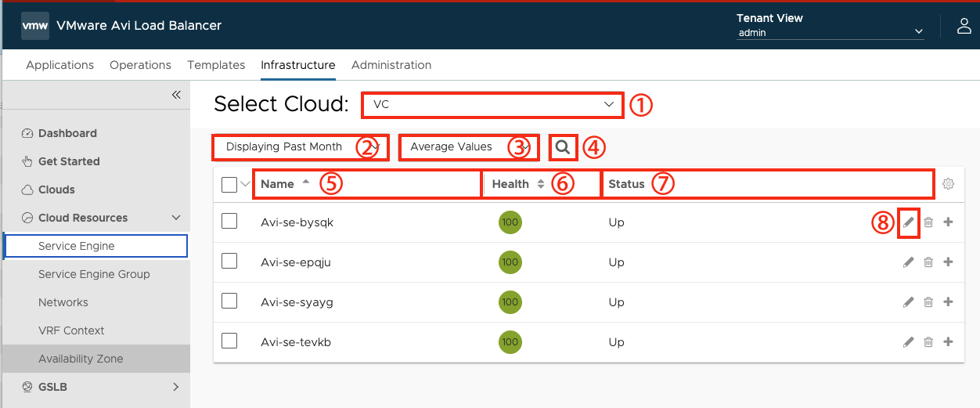Screen dimensions: 980x408
Task: Delete Avi-se-syayg with trash icon
Action: pos(928,302)
